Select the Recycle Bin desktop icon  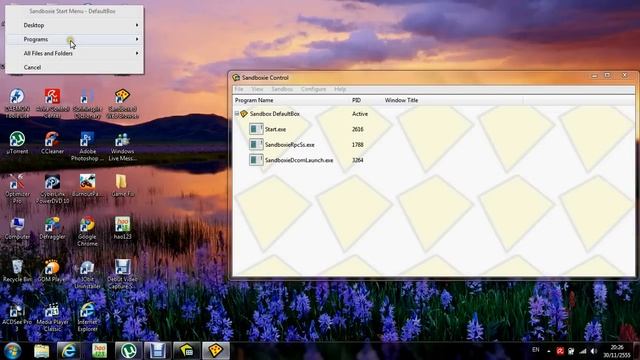coord(17,271)
